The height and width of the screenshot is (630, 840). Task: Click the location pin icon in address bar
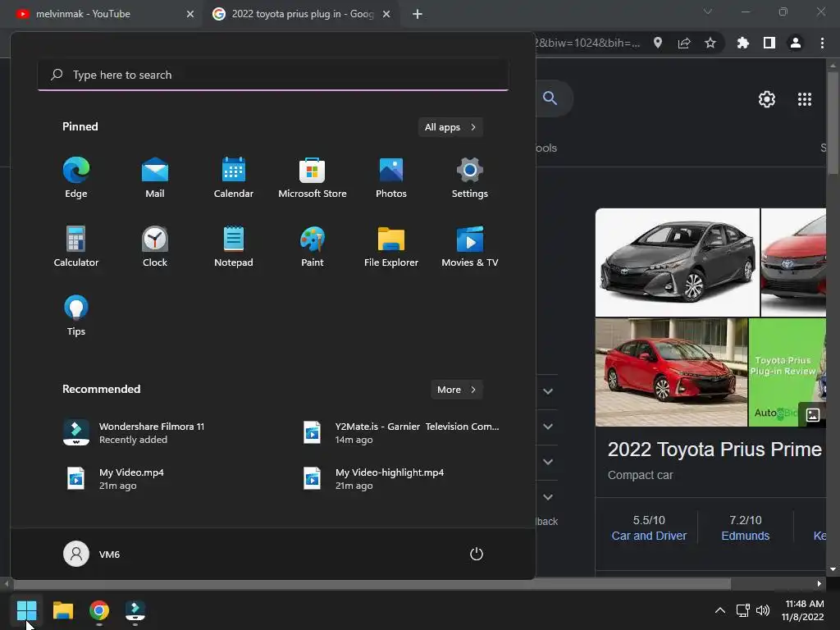(658, 43)
